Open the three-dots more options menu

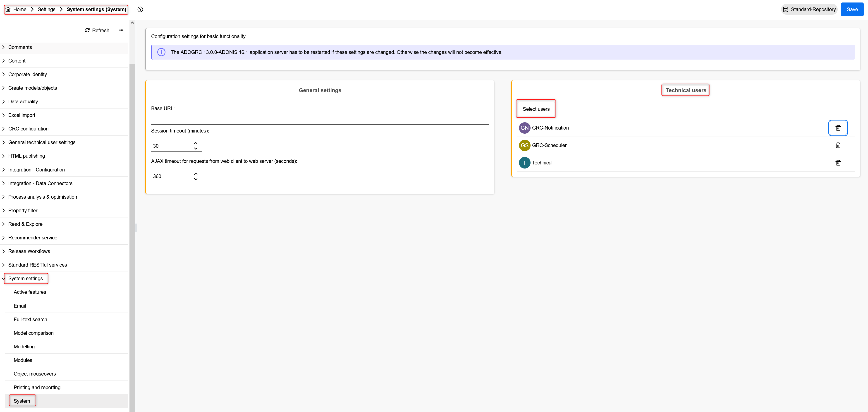pos(121,30)
